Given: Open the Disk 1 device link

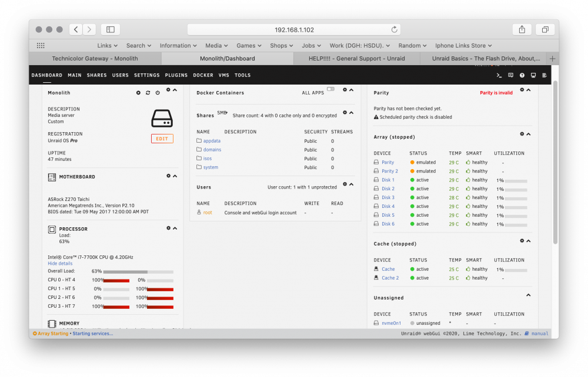Looking at the screenshot, I should [x=388, y=180].
